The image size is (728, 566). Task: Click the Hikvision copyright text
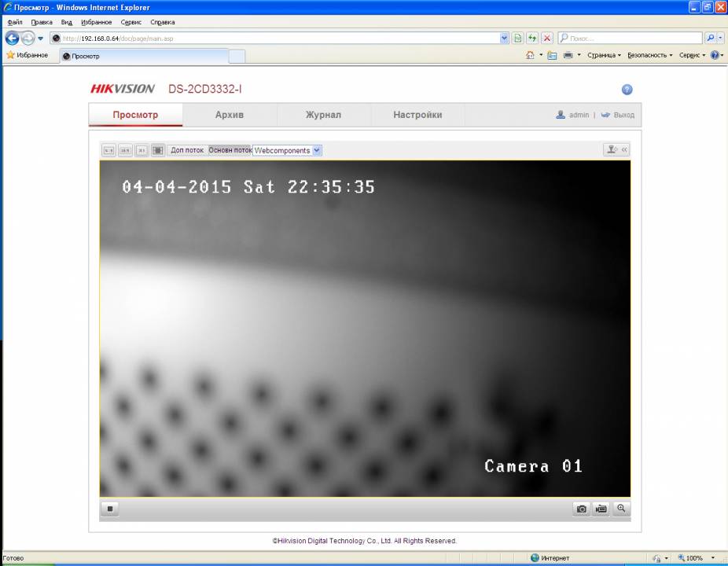click(x=365, y=541)
